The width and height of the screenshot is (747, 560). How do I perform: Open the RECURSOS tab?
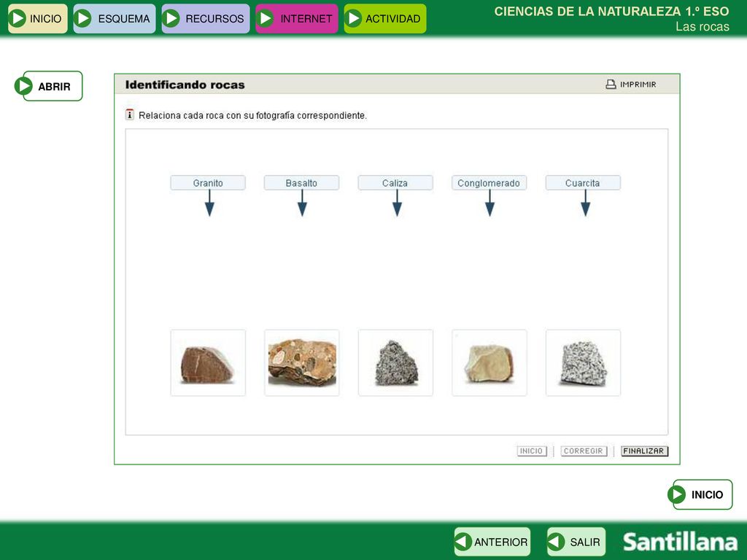[205, 18]
